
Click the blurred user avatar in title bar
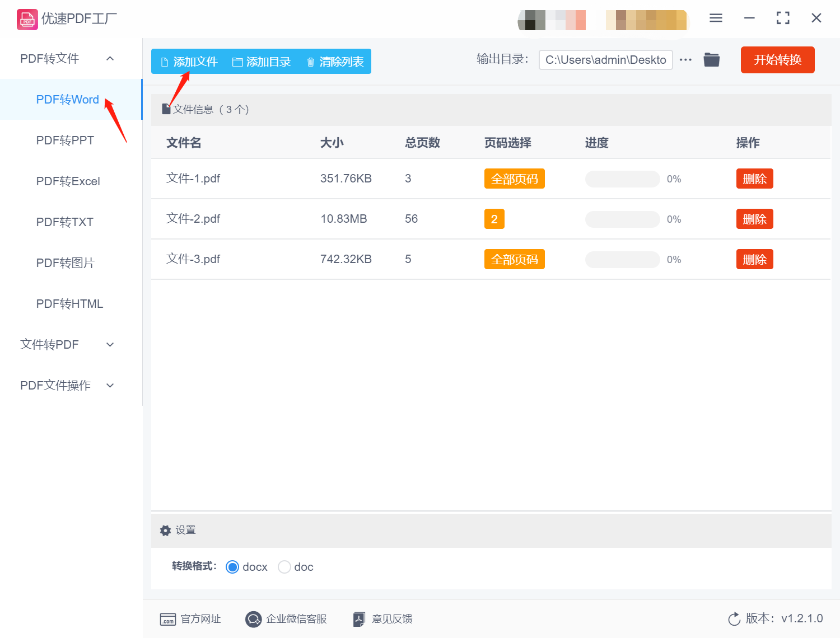pos(552,20)
